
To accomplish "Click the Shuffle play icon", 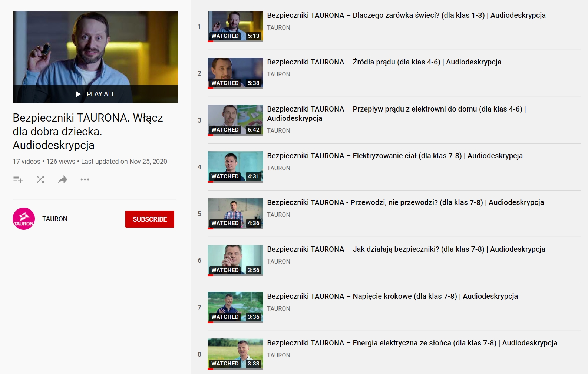I will (40, 180).
